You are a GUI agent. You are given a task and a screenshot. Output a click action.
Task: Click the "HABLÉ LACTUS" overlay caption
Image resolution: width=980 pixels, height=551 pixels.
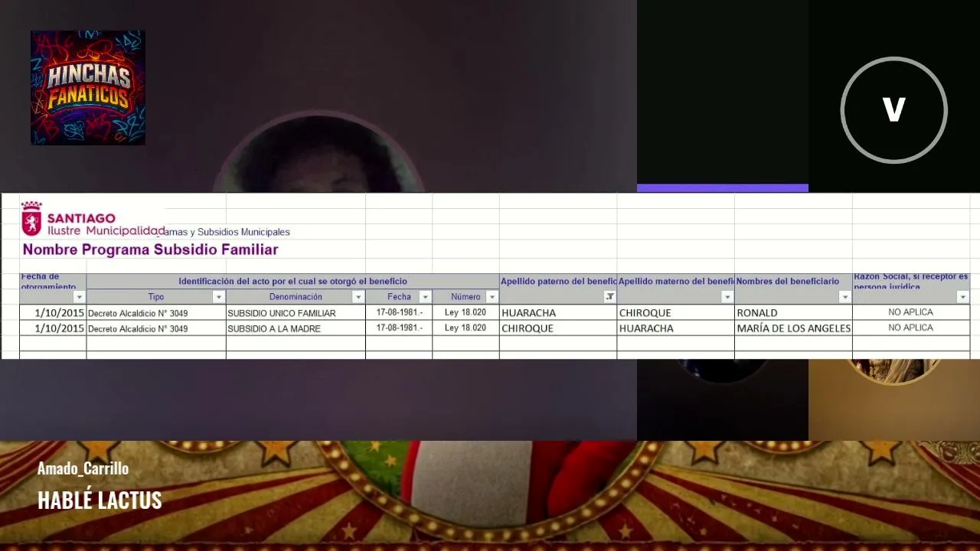[x=100, y=500]
